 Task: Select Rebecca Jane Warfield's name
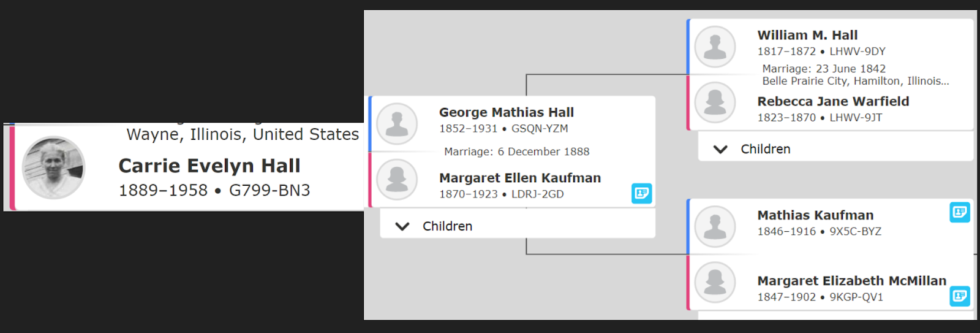833,101
